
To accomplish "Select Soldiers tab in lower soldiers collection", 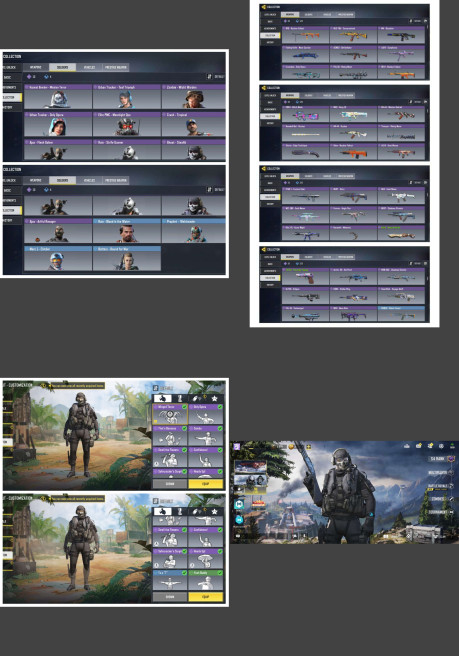I will pyautogui.click(x=62, y=180).
